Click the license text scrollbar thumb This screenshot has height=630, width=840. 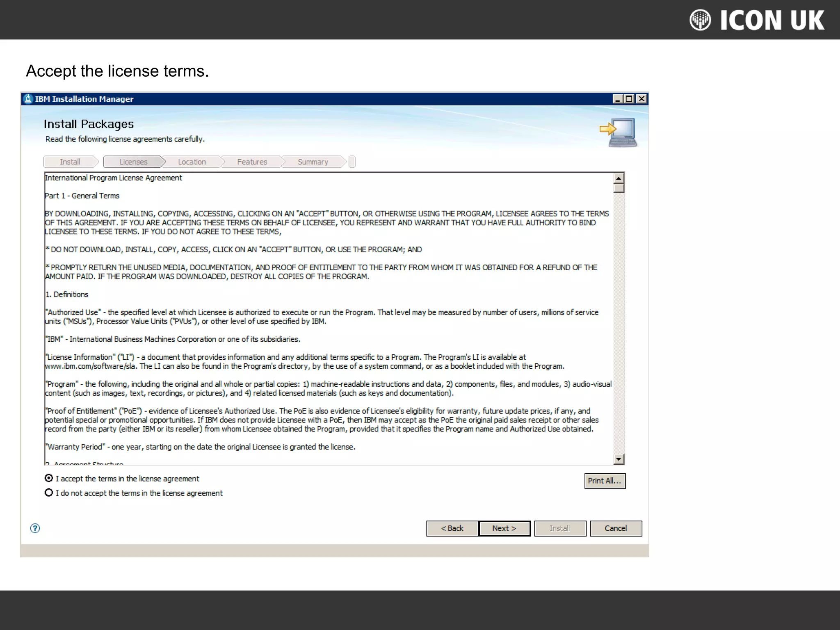[x=619, y=188]
